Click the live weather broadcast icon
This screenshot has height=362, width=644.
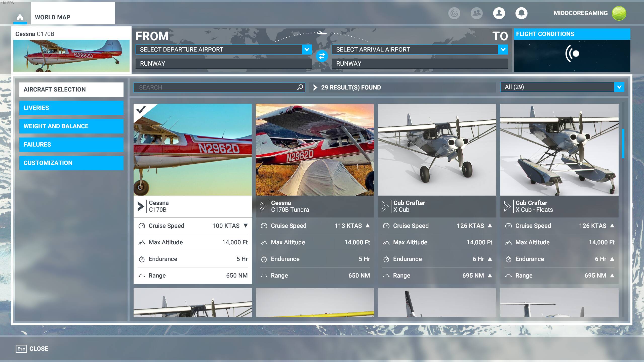[572, 54]
